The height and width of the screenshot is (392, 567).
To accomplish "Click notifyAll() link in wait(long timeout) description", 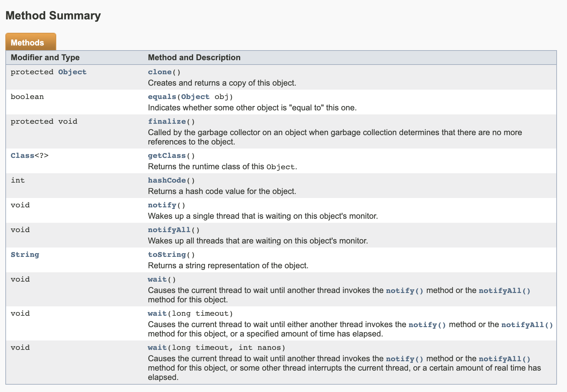I will tap(527, 325).
